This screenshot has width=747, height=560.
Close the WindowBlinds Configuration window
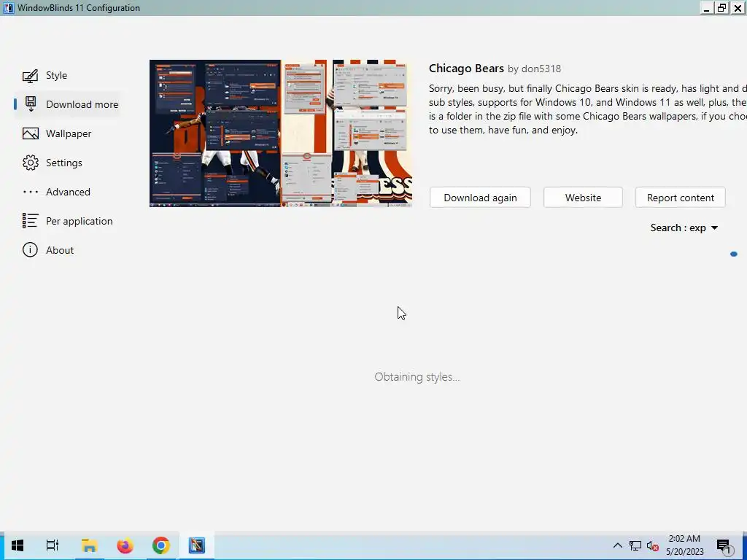(x=738, y=8)
